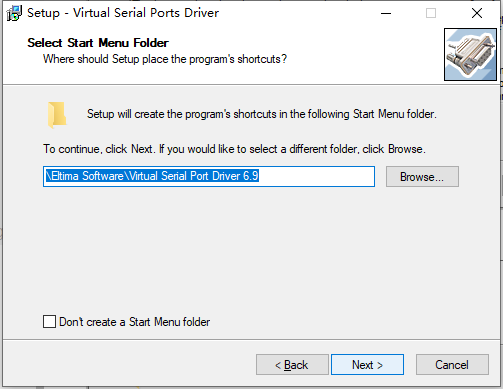The image size is (503, 389).
Task: Open the Browse folder dialog
Action: pos(422,177)
